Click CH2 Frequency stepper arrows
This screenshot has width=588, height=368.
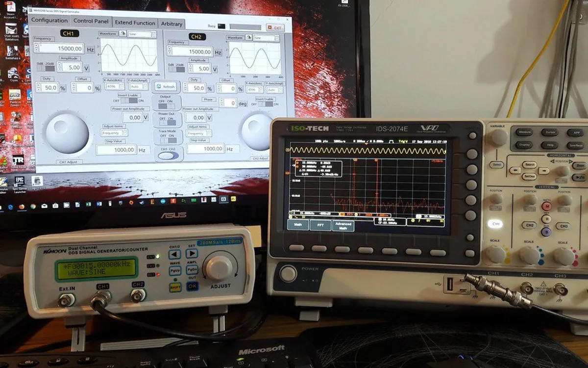point(170,52)
